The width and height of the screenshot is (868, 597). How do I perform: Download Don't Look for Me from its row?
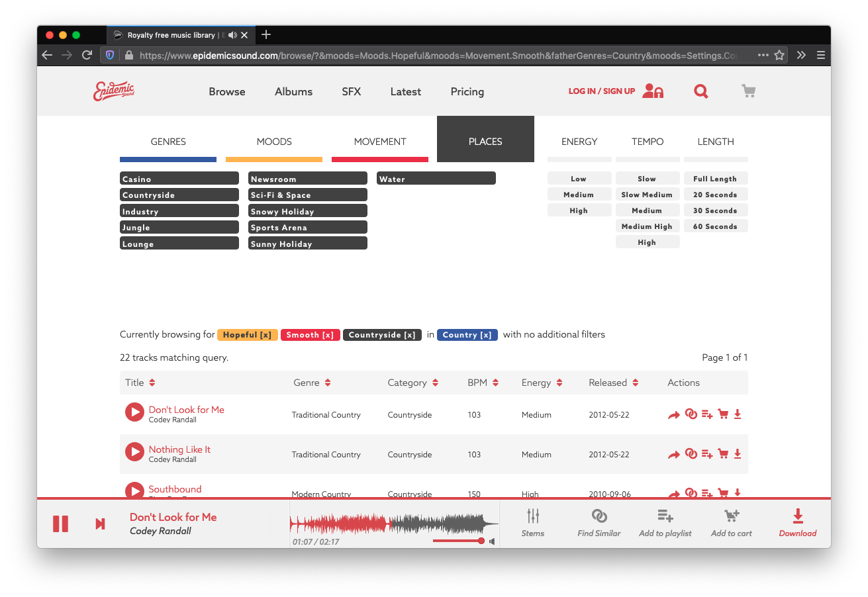pos(738,414)
